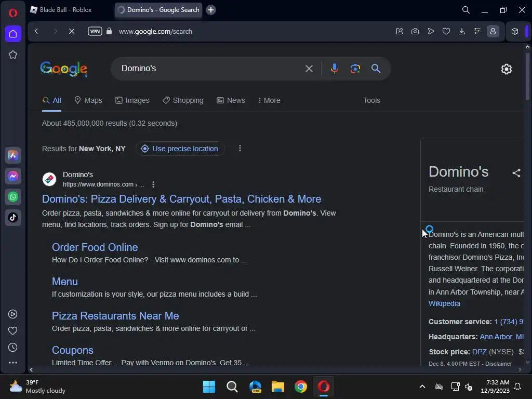Click DPZ stock price link
Image resolution: width=532 pixels, height=399 pixels.
tap(480, 352)
